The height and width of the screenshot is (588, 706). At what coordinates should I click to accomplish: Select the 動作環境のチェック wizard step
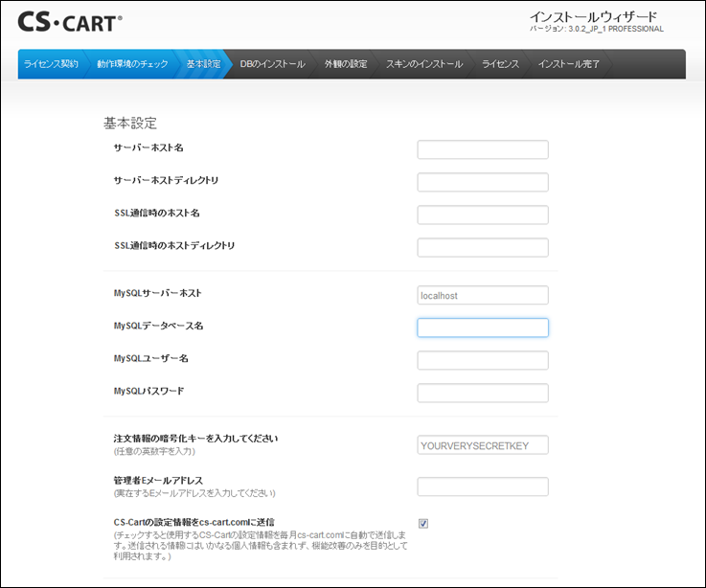click(x=132, y=64)
